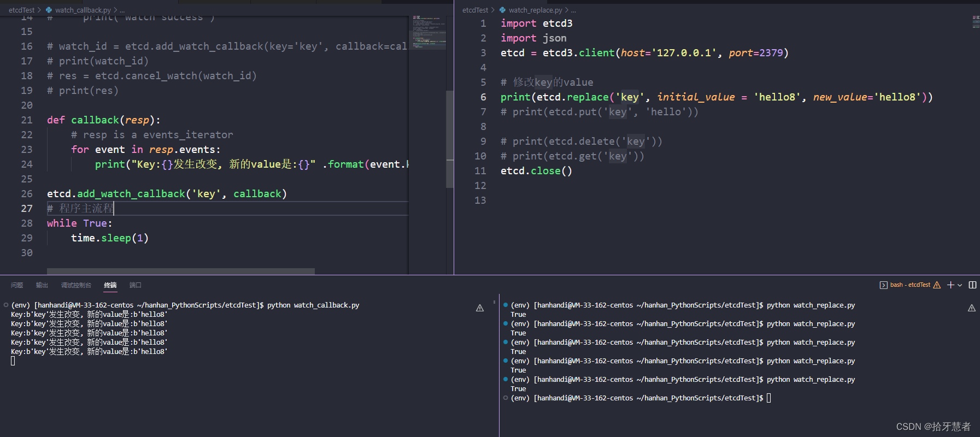Click 'import etcd3' on line 1
Viewport: 980px width, 437px height.
point(537,23)
